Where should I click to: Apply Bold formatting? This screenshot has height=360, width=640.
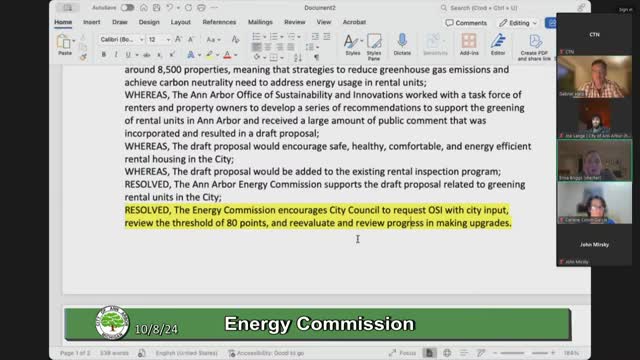104,55
